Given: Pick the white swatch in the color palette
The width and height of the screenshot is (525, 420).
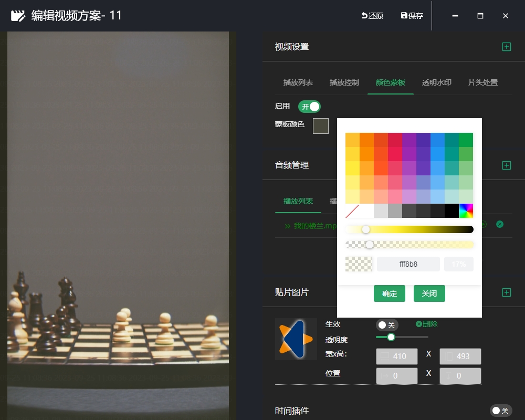Looking at the screenshot, I should click(x=366, y=211).
